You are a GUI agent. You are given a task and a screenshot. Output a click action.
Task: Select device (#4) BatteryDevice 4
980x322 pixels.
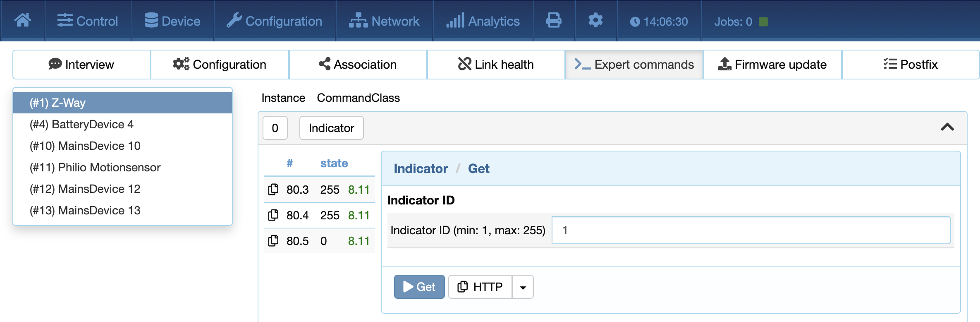pos(122,124)
